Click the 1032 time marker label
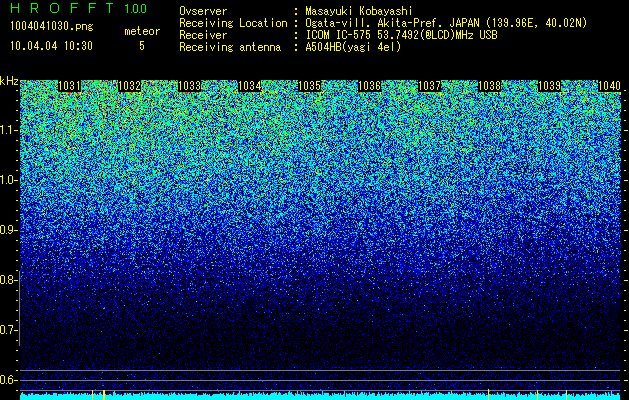Screen dimensions: 629x400 (130, 86)
